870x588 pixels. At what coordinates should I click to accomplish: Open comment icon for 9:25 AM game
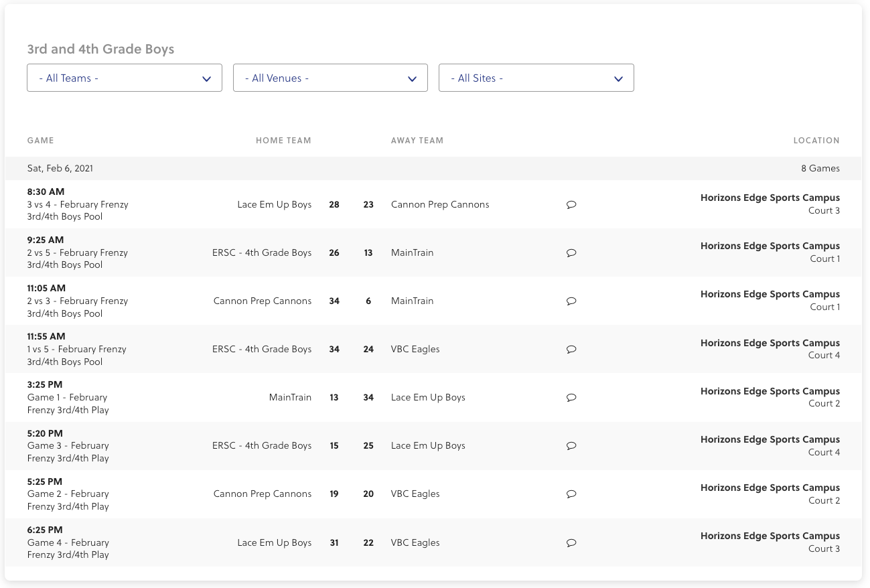571,253
